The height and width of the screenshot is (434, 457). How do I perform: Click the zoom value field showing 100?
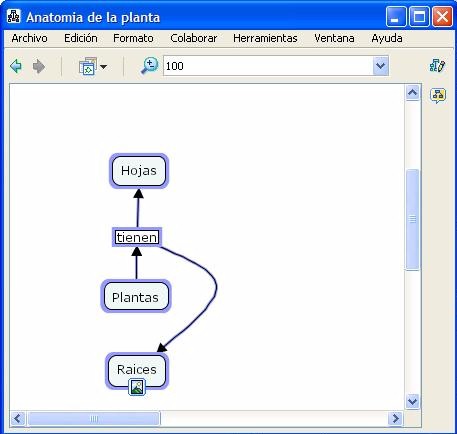tap(268, 66)
